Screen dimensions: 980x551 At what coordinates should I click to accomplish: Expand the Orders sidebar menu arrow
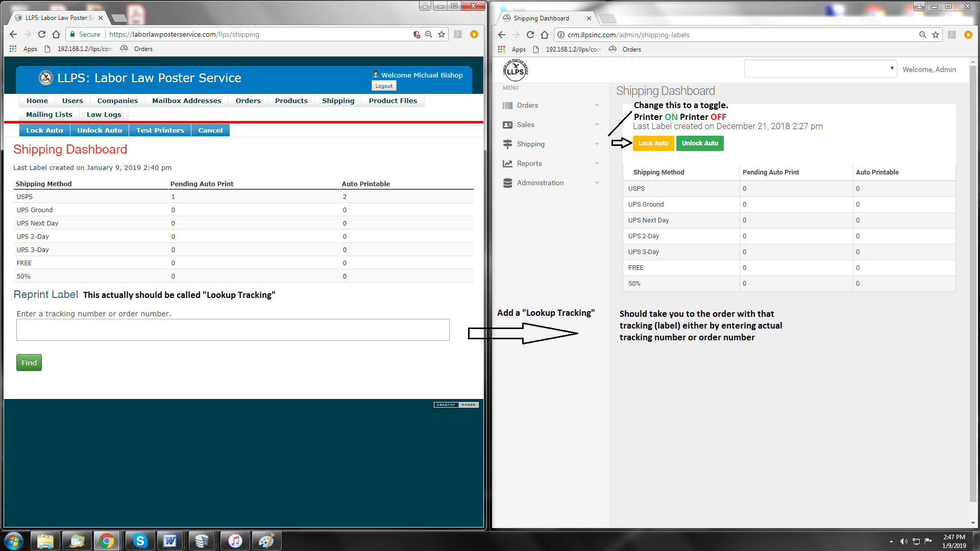(597, 106)
